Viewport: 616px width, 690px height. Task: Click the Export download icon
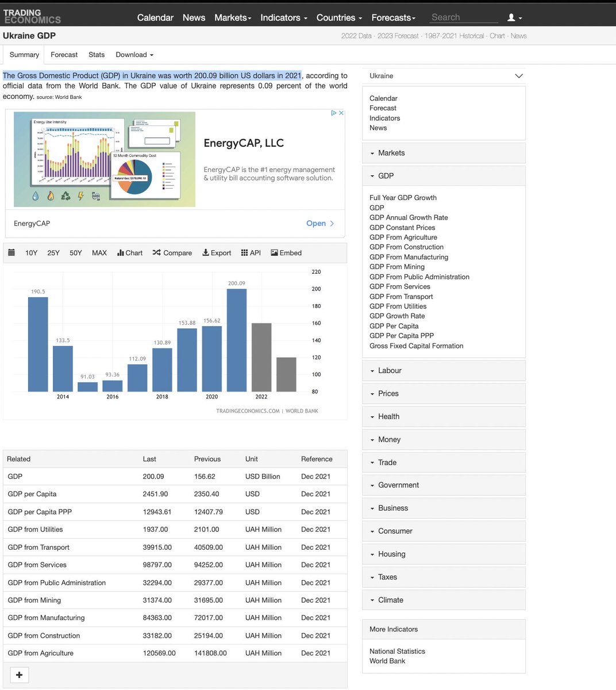click(206, 253)
